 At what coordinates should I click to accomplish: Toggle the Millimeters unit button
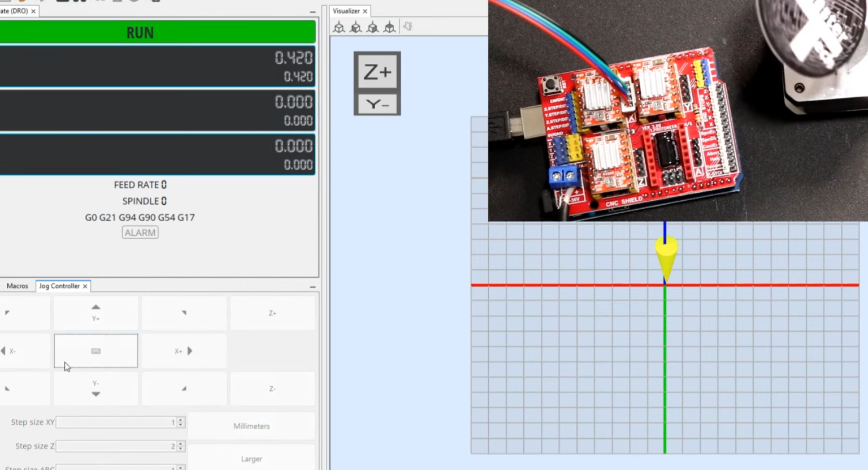pos(251,426)
